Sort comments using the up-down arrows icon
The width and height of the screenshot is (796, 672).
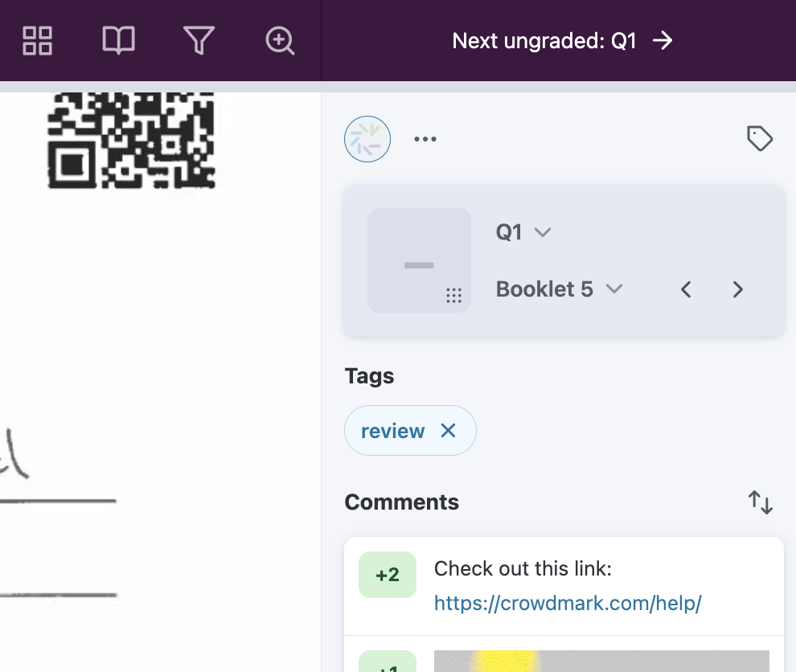[x=760, y=502]
